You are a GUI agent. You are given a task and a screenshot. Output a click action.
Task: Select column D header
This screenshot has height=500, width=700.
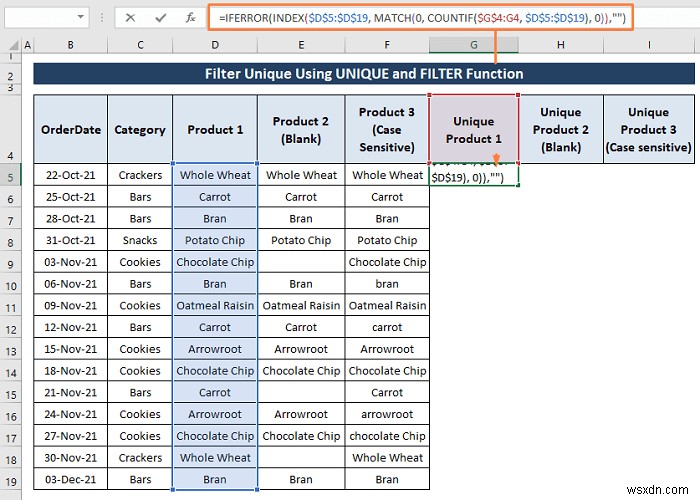215,45
